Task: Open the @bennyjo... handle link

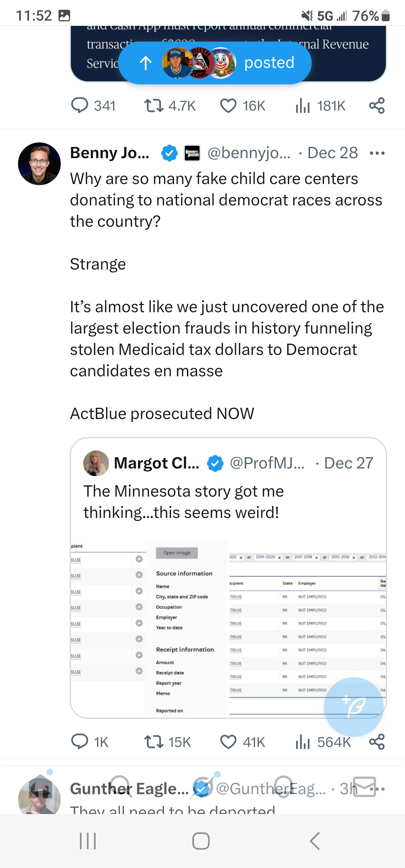Action: [x=249, y=153]
